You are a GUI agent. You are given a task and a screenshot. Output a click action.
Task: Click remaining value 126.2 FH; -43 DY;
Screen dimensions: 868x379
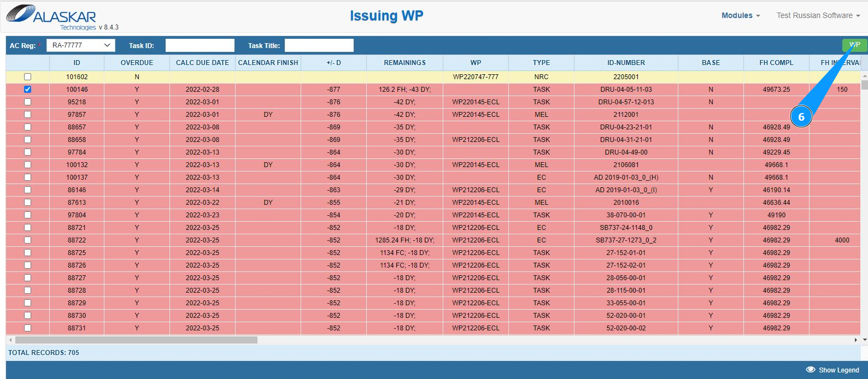point(405,90)
